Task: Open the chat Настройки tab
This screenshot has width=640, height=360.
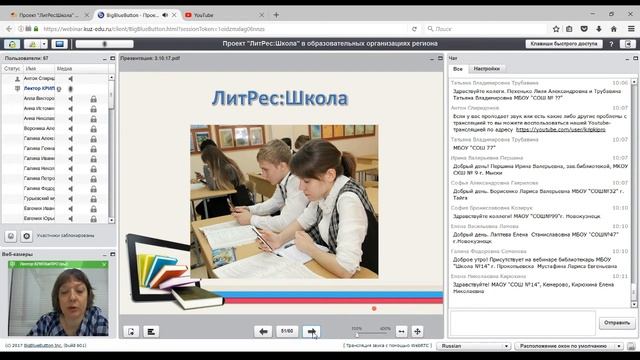Action: (x=487, y=69)
